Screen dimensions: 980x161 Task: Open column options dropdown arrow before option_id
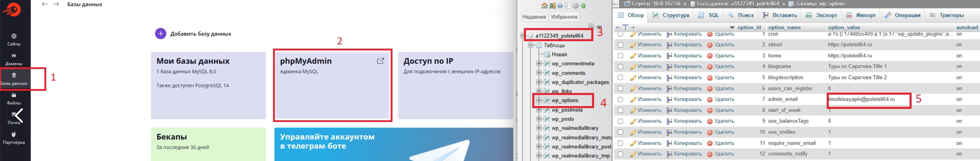(x=732, y=28)
